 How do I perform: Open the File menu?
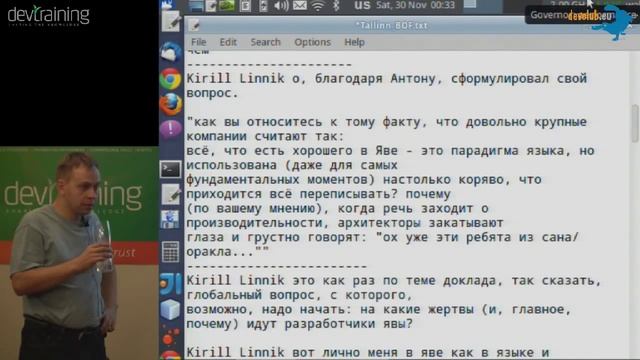click(x=199, y=42)
